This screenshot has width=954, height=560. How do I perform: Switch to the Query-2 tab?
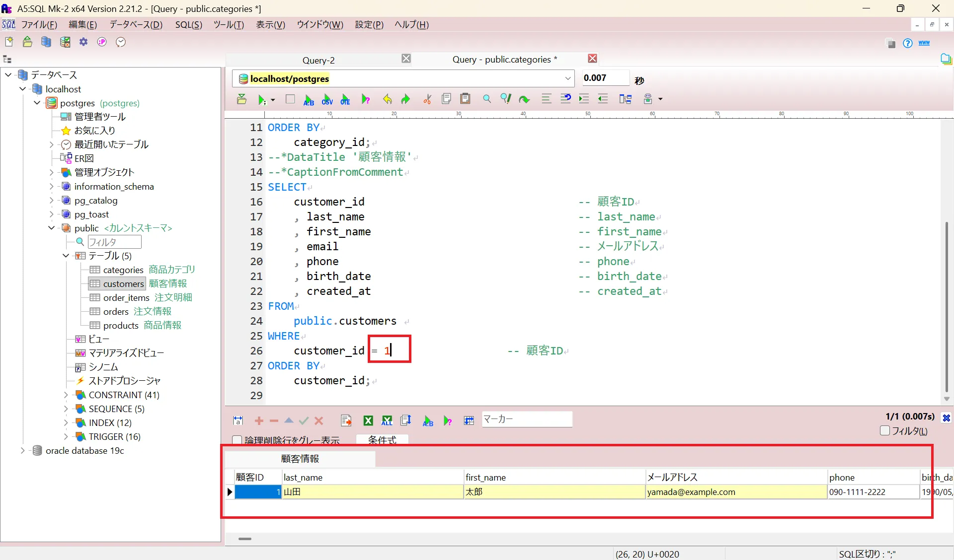pos(318,60)
